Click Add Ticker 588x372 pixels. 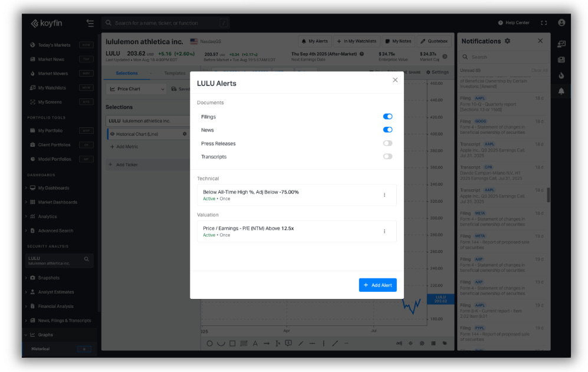[123, 164]
